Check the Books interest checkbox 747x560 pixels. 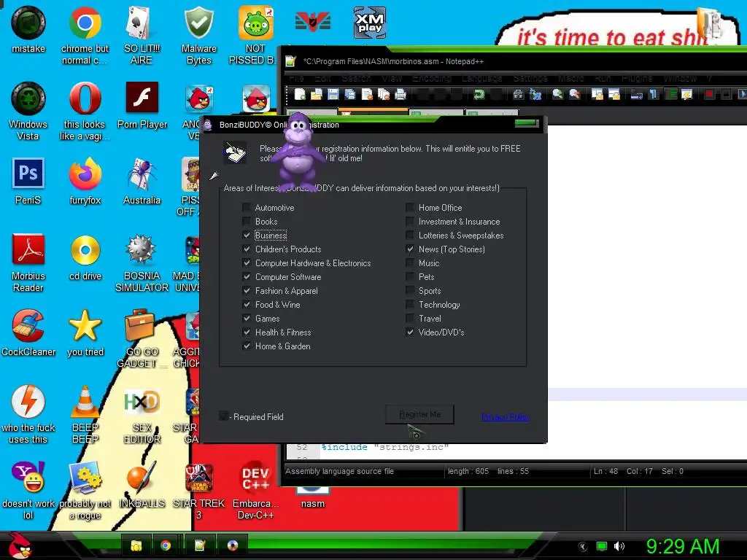[247, 222]
